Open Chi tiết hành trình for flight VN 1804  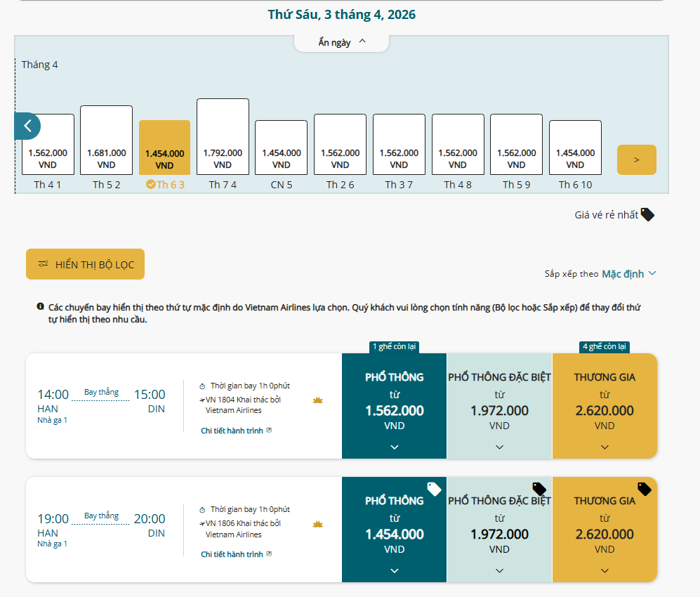236,431
